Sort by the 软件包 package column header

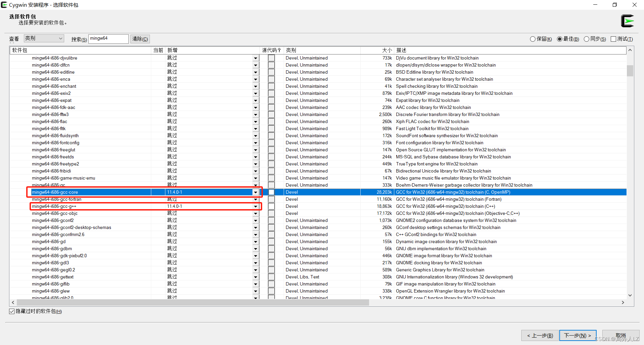coord(81,50)
